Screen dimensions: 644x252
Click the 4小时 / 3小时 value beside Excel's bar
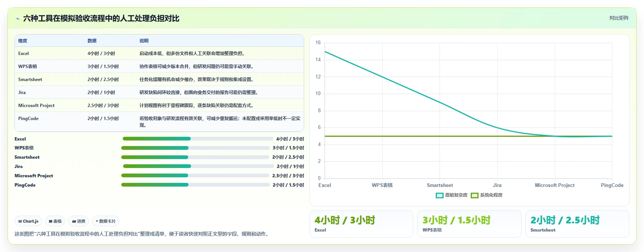point(290,139)
